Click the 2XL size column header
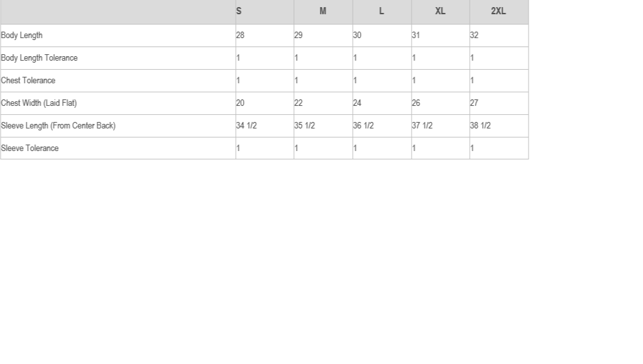 [498, 11]
